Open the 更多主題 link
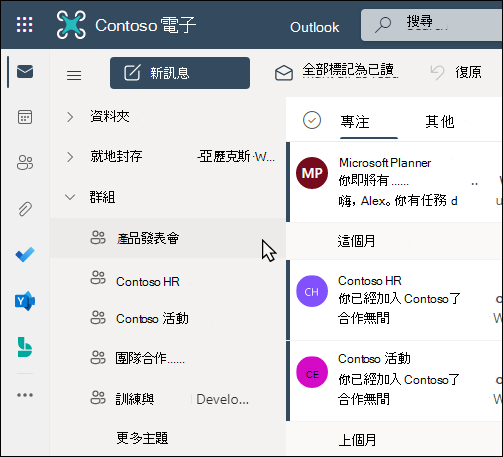Screen dimensions: 503x457 (142, 438)
